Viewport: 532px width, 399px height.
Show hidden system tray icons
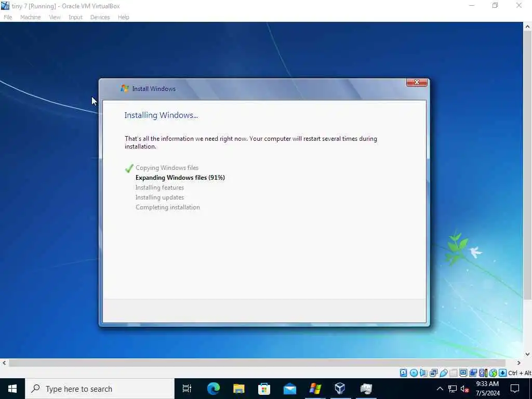click(x=440, y=389)
